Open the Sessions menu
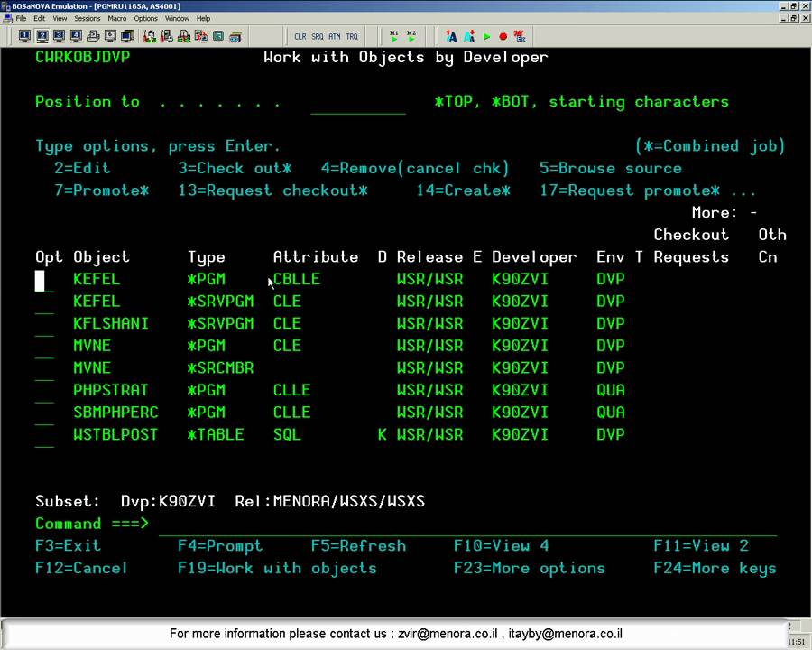This screenshot has width=812, height=650. (x=87, y=18)
